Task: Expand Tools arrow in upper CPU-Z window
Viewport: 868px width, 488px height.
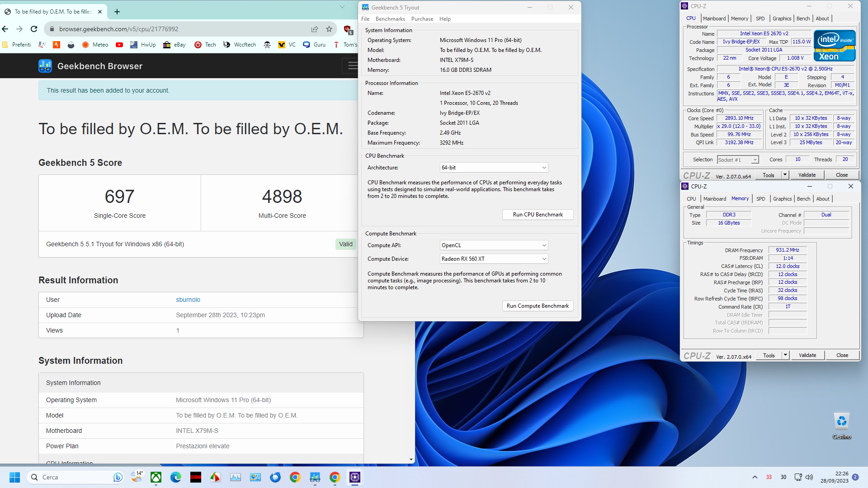Action: (785, 175)
